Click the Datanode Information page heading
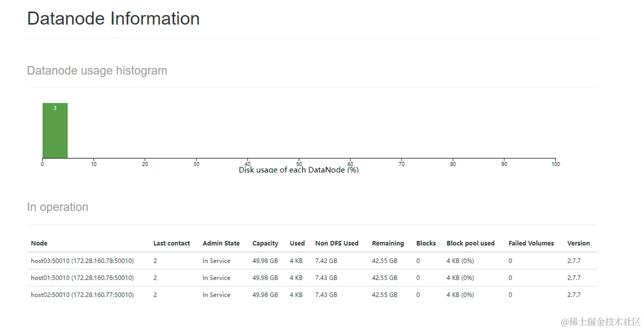The height and width of the screenshot is (330, 644). [113, 18]
